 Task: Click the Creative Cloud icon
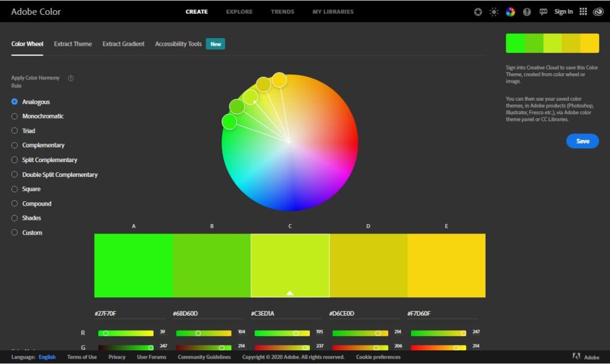tap(598, 12)
